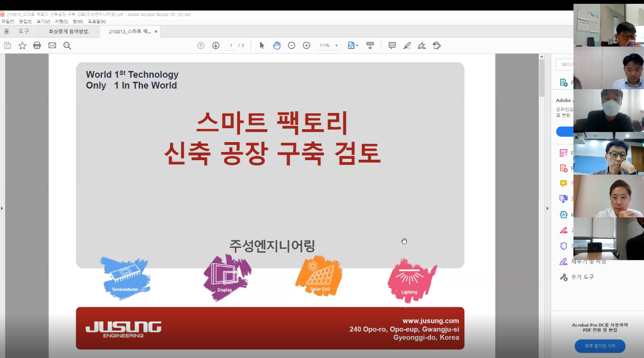Image resolution: width=644 pixels, height=358 pixels.
Task: Click the 무료 평가판 시작 button
Action: point(600,346)
